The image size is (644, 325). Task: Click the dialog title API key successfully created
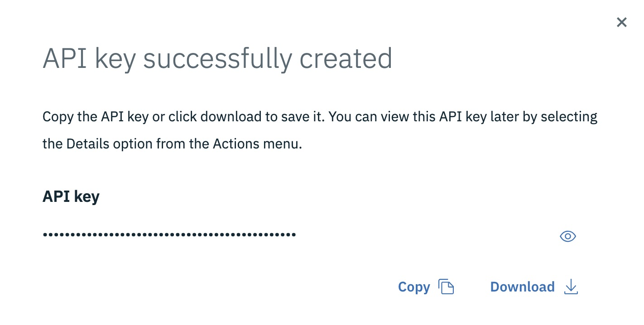point(217,57)
